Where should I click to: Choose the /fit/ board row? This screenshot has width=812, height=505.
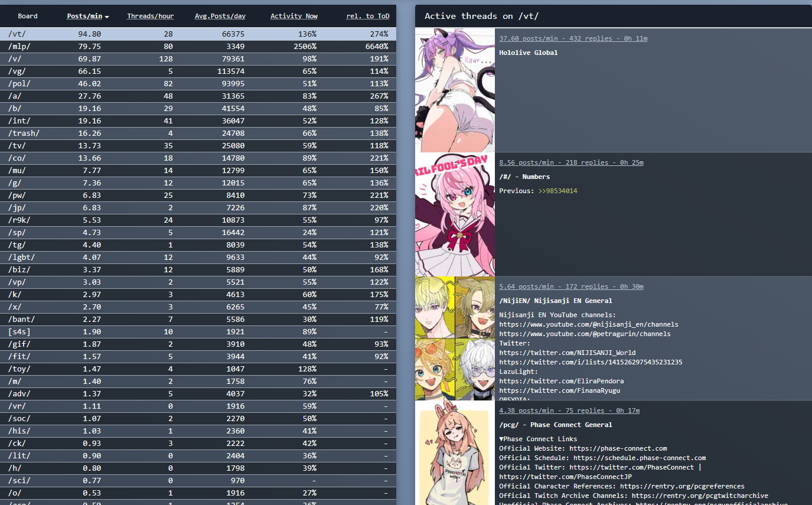click(198, 356)
